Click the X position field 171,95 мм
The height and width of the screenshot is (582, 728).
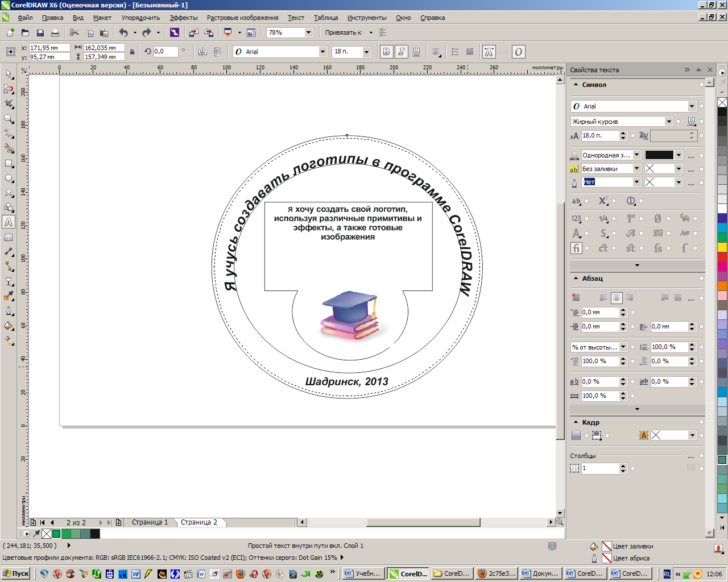(x=49, y=48)
